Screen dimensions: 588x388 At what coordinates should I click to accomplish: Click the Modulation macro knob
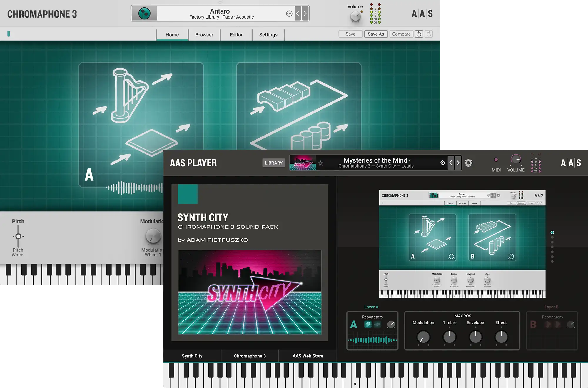[x=423, y=337]
